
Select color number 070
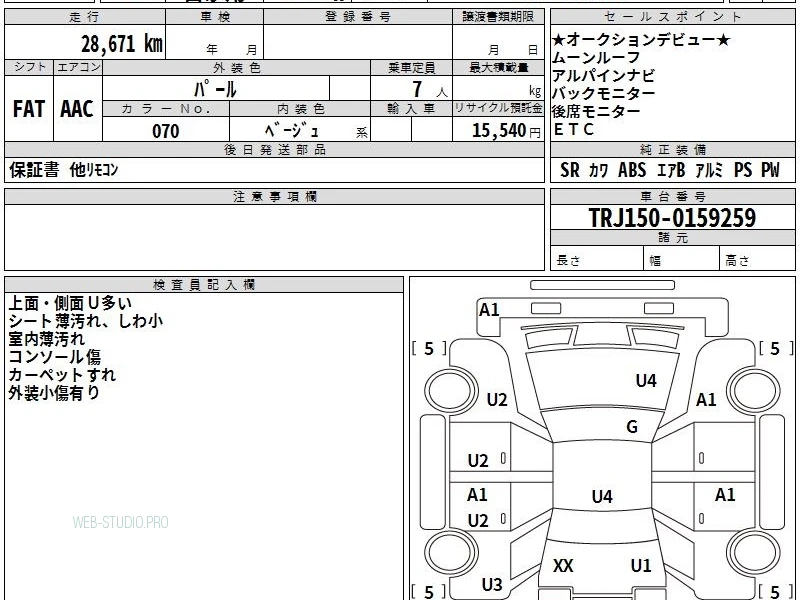166,131
